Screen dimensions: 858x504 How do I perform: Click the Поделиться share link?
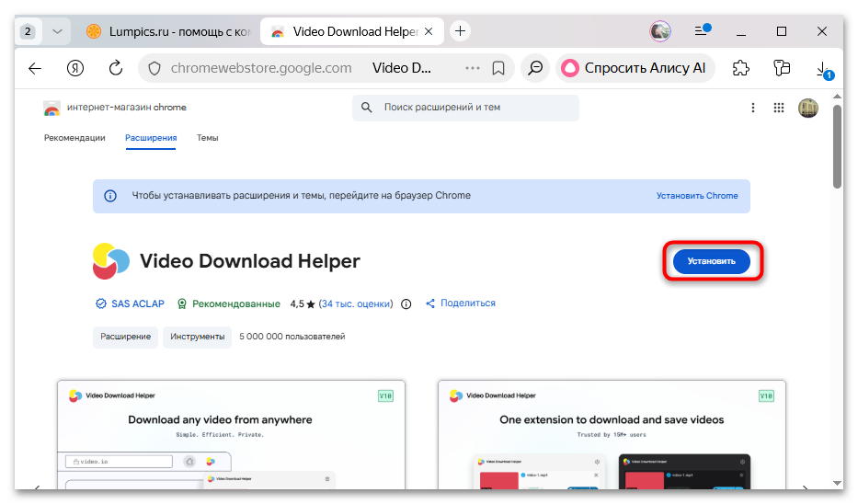pos(460,304)
